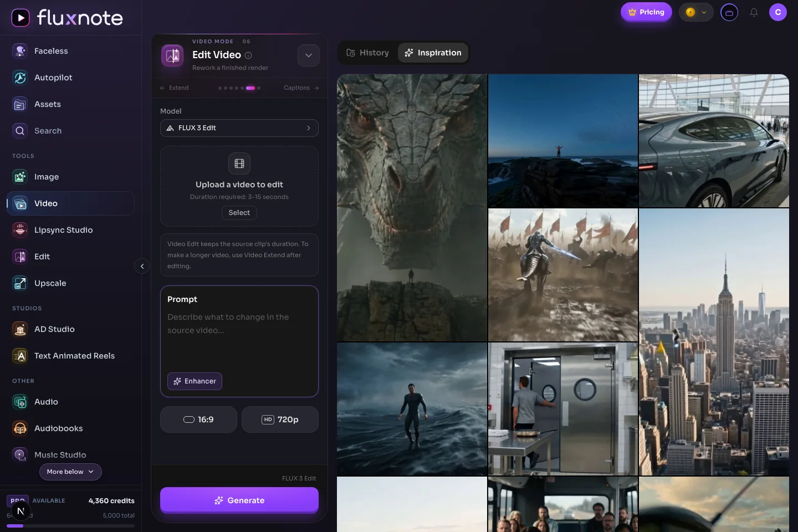
Task: Change the 720p resolution setting
Action: (280, 420)
